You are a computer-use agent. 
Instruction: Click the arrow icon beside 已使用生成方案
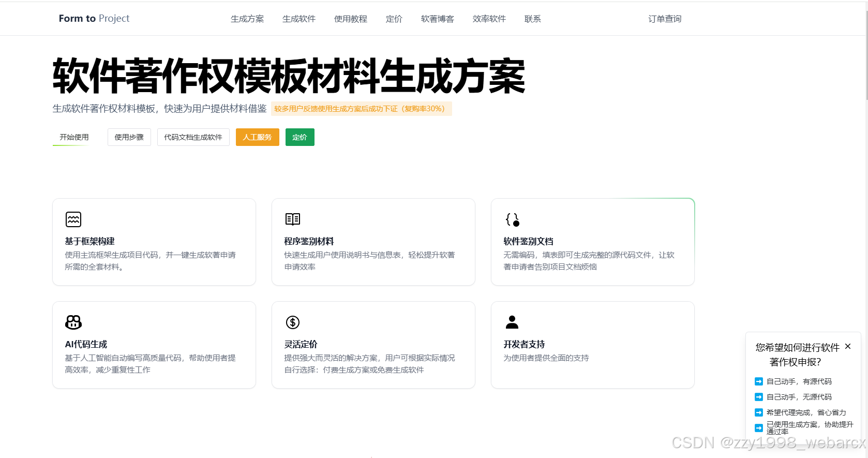click(759, 428)
